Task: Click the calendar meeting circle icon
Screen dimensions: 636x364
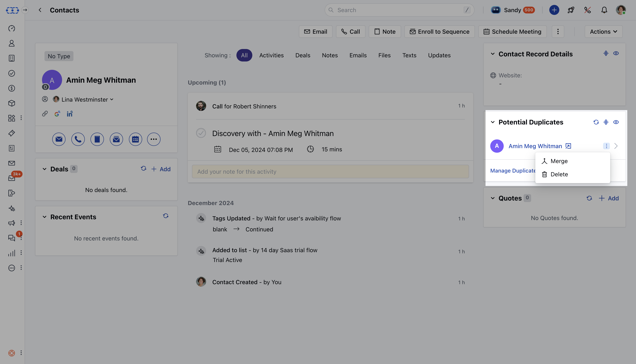Action: point(135,139)
